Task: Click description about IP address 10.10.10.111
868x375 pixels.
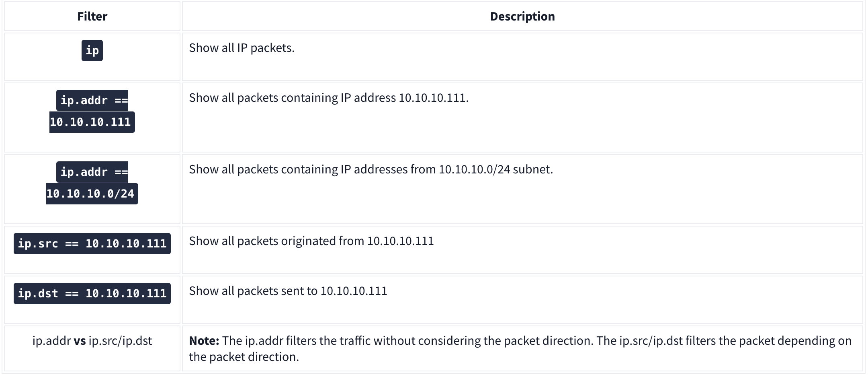Action: (329, 98)
